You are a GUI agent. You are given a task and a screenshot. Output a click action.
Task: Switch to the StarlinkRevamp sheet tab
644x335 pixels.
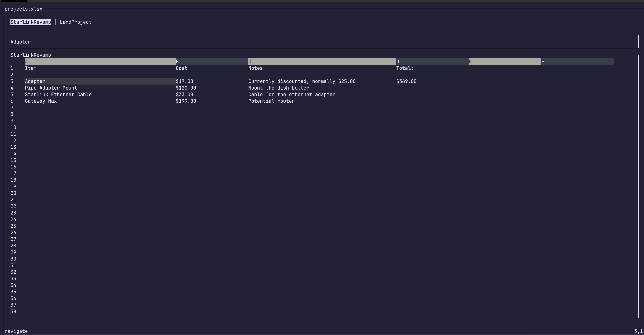pyautogui.click(x=31, y=22)
